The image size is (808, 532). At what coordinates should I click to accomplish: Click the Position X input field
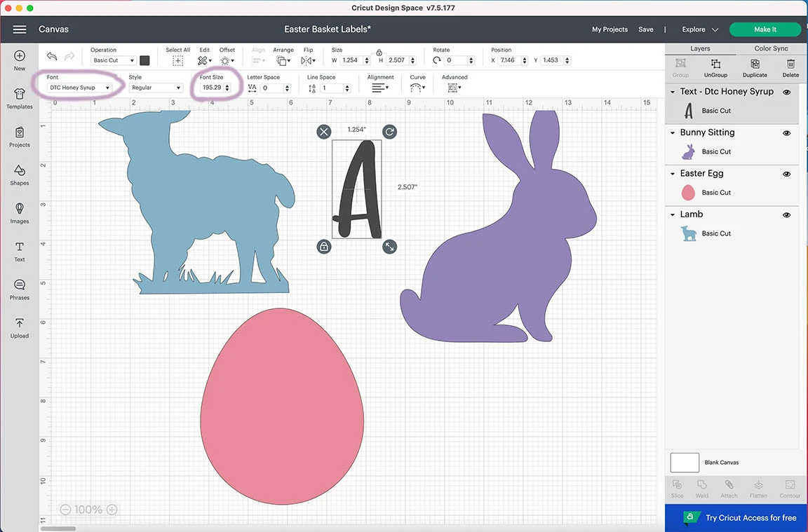tap(510, 60)
